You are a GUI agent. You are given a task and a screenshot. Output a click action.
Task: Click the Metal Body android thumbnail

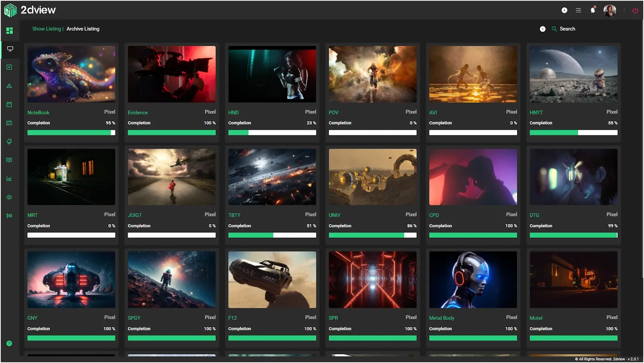[x=473, y=280]
